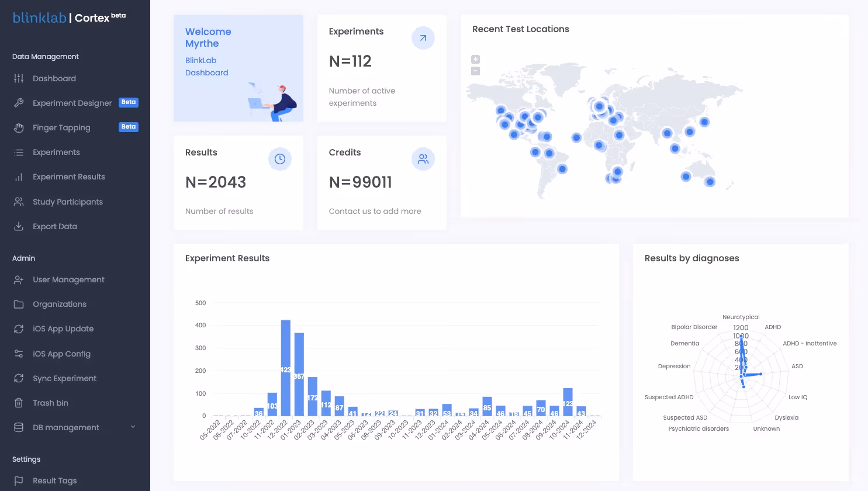
Task: Click the ADHD - inattentive radar label
Action: pos(810,344)
